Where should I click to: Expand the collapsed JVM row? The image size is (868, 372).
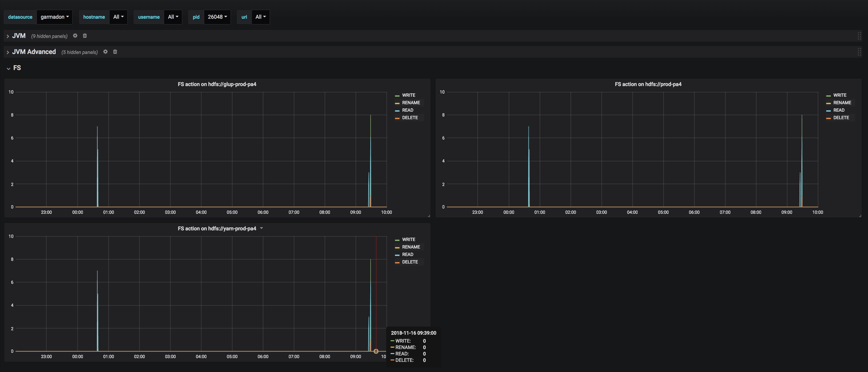coord(18,36)
